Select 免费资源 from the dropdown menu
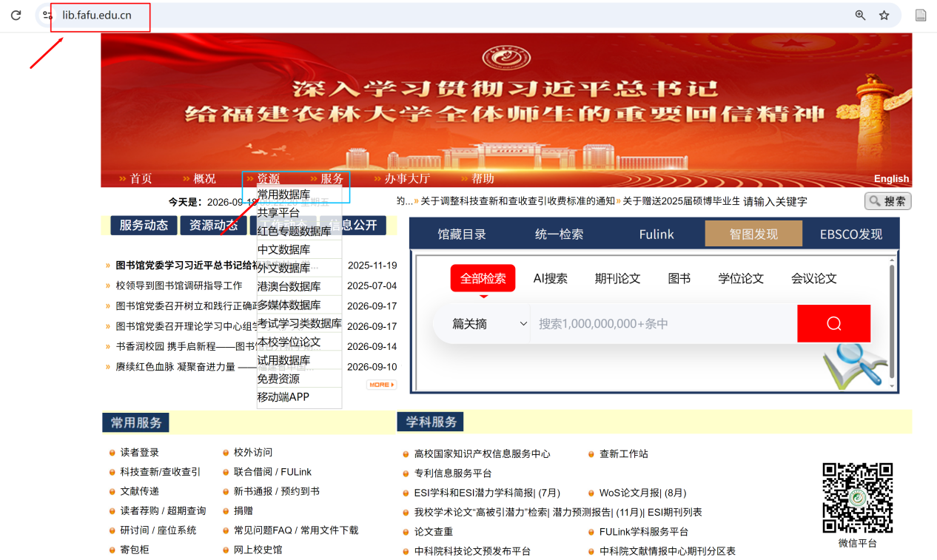The image size is (937, 560). click(x=299, y=379)
